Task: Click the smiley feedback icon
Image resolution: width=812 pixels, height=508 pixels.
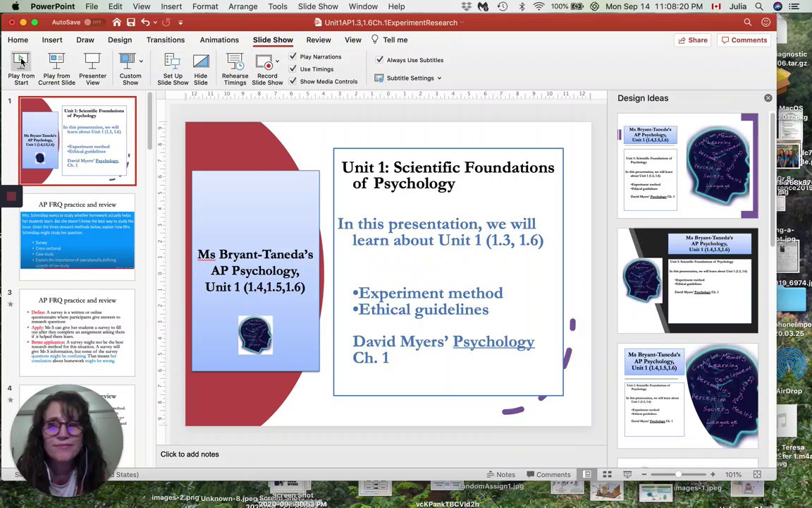Action: pos(766,23)
